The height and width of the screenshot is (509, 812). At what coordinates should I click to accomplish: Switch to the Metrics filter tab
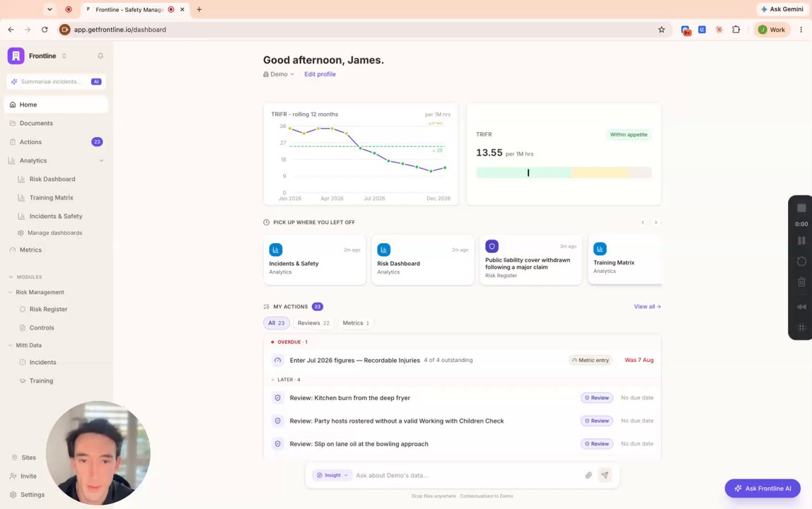click(x=355, y=323)
